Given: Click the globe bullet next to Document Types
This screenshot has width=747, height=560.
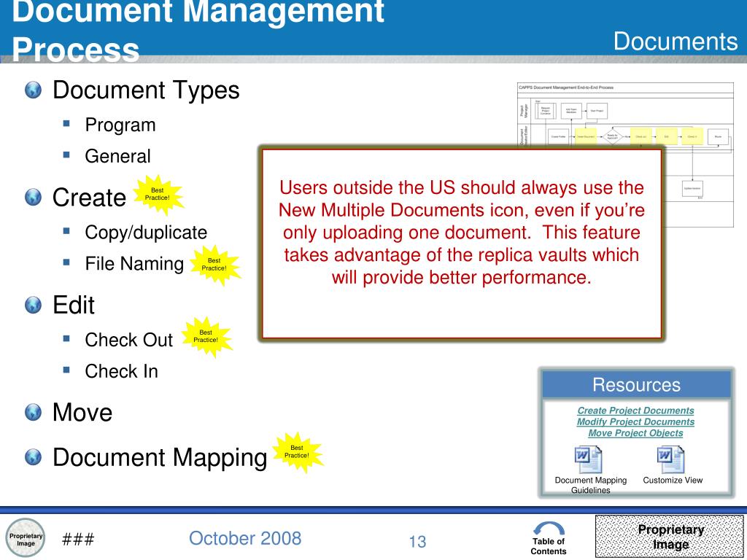Looking at the screenshot, I should (33, 90).
